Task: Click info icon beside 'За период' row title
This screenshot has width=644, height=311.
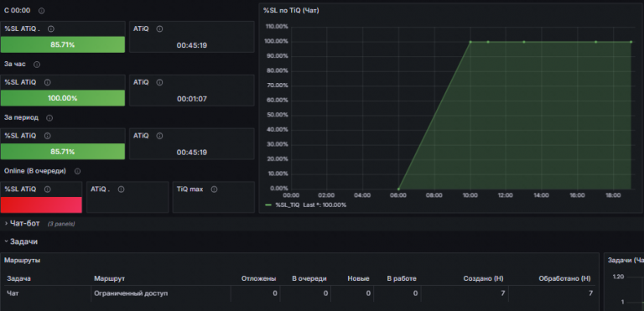Action: (49, 118)
